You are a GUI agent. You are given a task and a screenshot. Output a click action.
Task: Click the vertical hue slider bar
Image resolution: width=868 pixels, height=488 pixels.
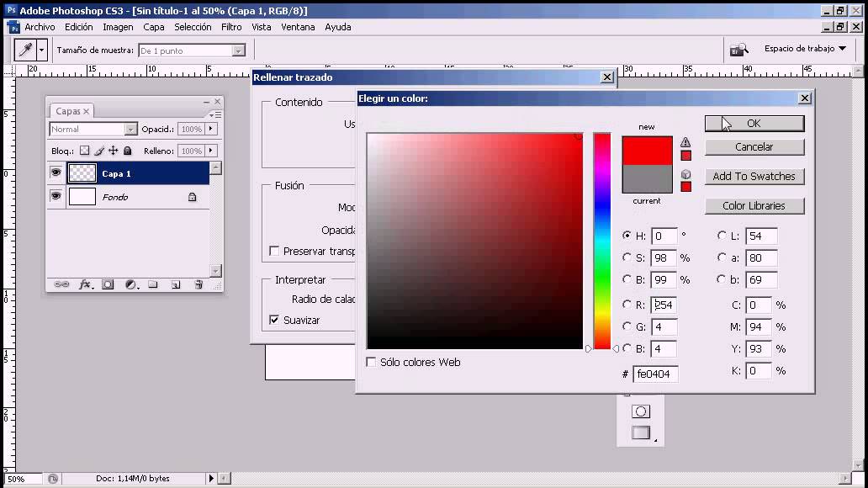pos(601,241)
